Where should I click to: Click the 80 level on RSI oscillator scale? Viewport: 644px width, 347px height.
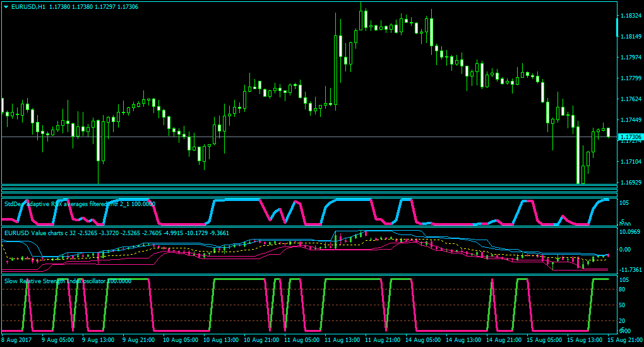tap(622, 289)
